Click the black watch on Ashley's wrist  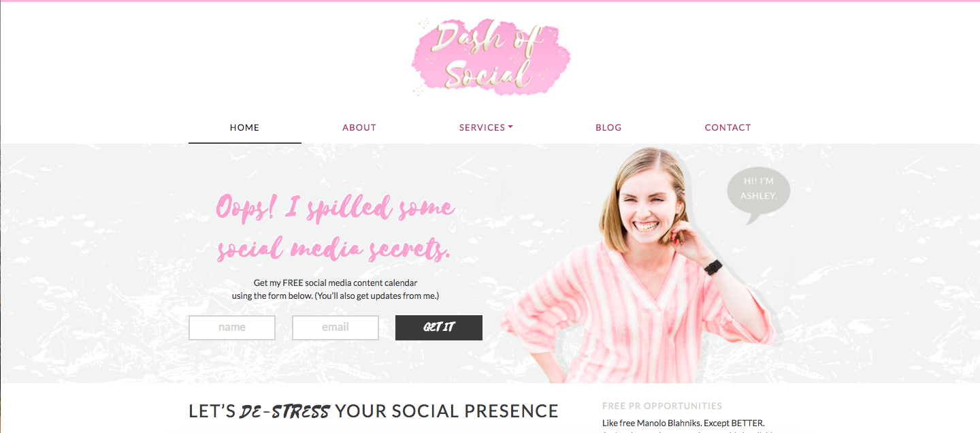tap(713, 268)
